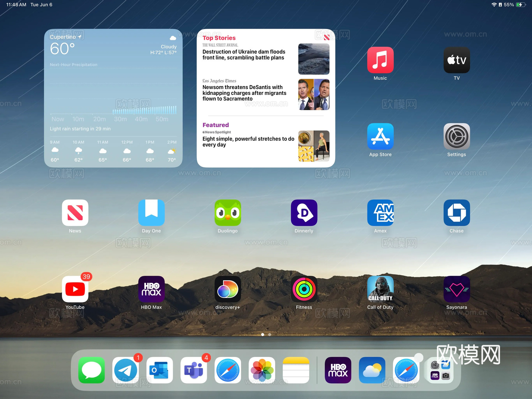The width and height of the screenshot is (532, 399).
Task: Tap the Los Angeles Times source label
Action: coord(219,81)
